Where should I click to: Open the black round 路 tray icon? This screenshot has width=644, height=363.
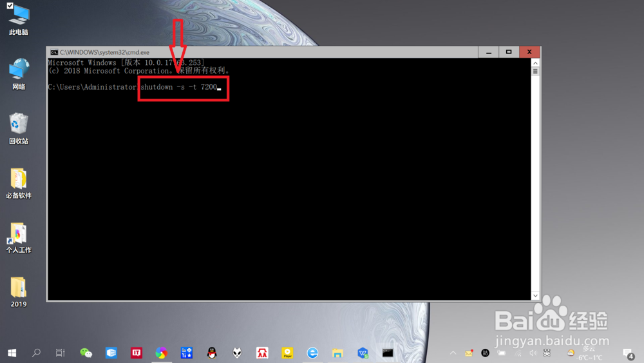click(x=485, y=353)
